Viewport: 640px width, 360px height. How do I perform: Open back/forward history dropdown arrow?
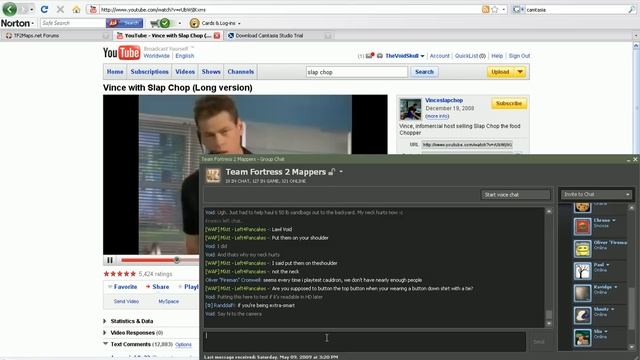(x=31, y=9)
